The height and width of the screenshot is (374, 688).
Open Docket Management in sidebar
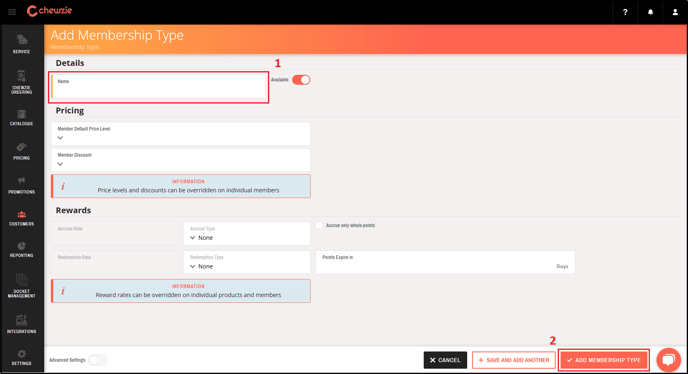[22, 286]
